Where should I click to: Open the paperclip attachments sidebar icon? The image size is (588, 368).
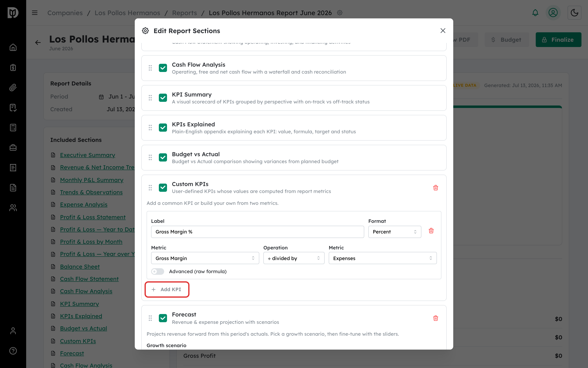[x=13, y=87]
